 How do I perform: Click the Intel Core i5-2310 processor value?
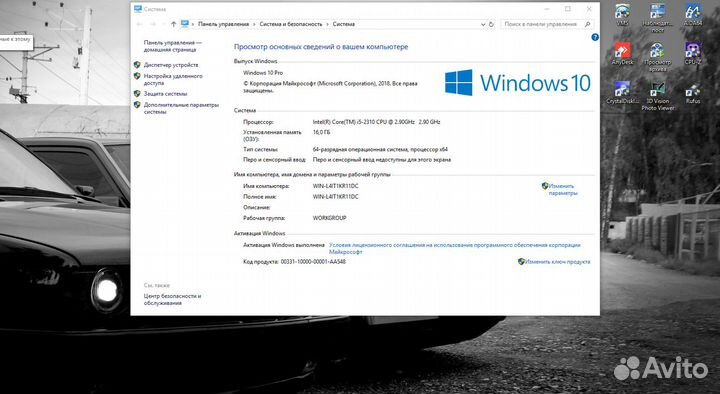tap(376, 122)
